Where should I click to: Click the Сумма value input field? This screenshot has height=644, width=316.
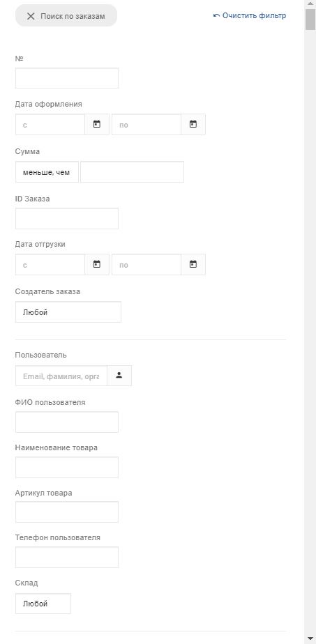(133, 171)
